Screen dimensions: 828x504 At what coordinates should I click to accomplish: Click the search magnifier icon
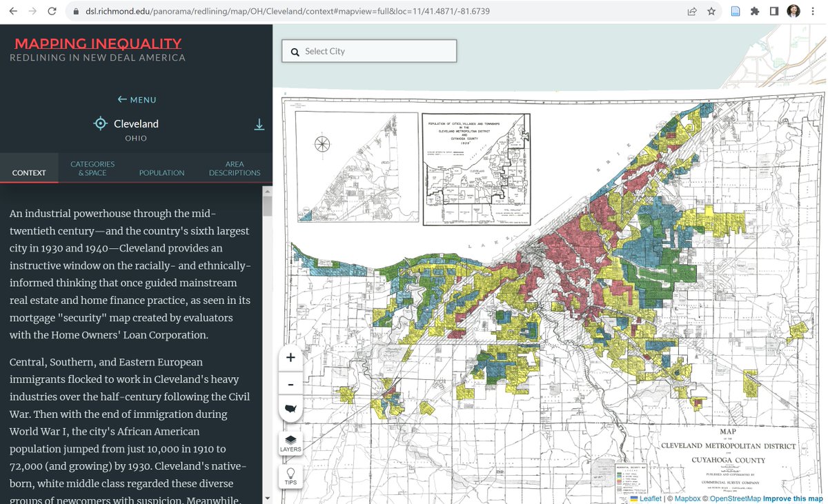click(295, 52)
